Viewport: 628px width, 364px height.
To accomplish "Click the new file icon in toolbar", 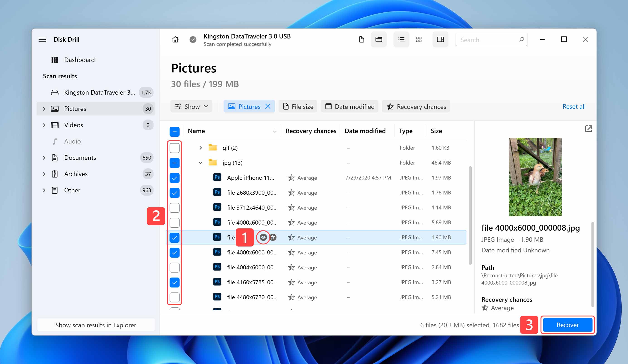I will [362, 39].
